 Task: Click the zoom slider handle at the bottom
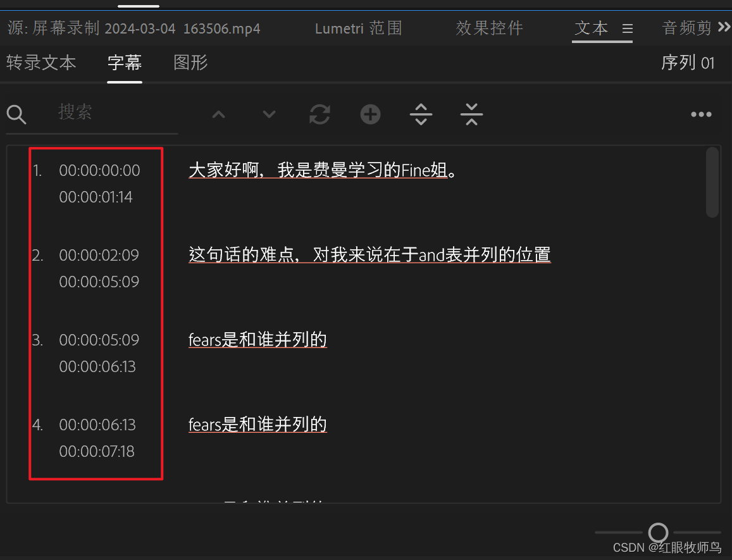[658, 532]
